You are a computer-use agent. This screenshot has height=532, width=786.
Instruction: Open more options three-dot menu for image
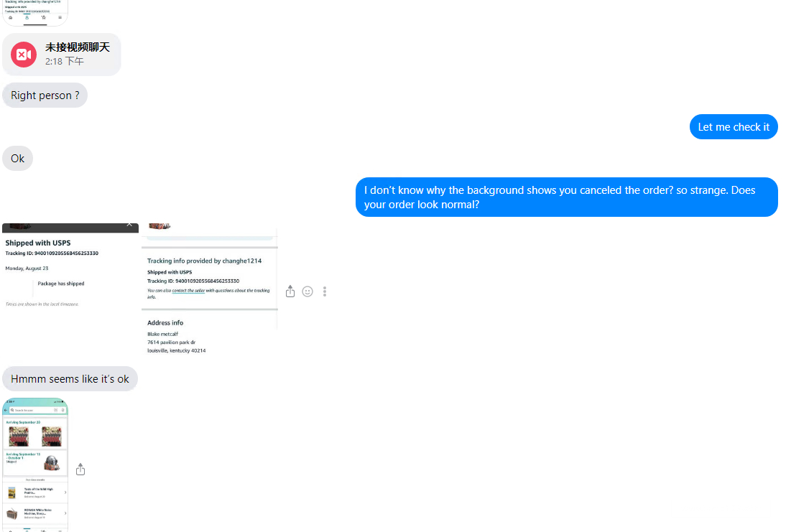[325, 291]
